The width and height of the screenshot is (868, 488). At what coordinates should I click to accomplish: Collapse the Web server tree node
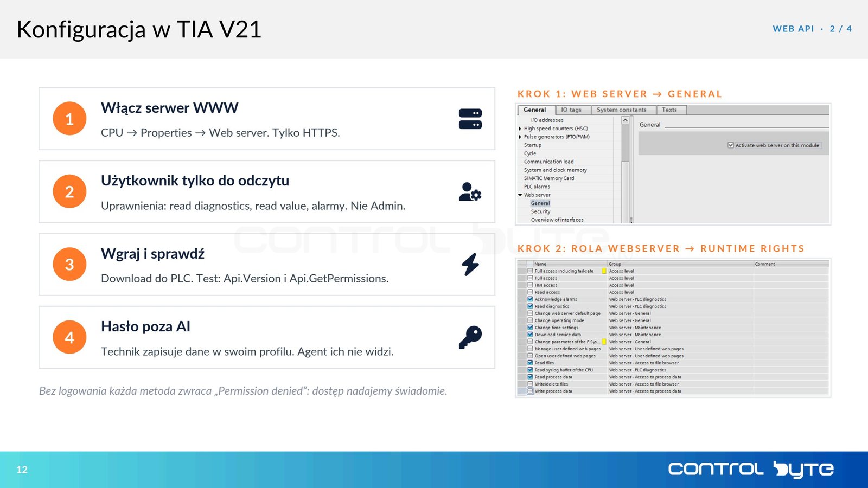tap(520, 195)
